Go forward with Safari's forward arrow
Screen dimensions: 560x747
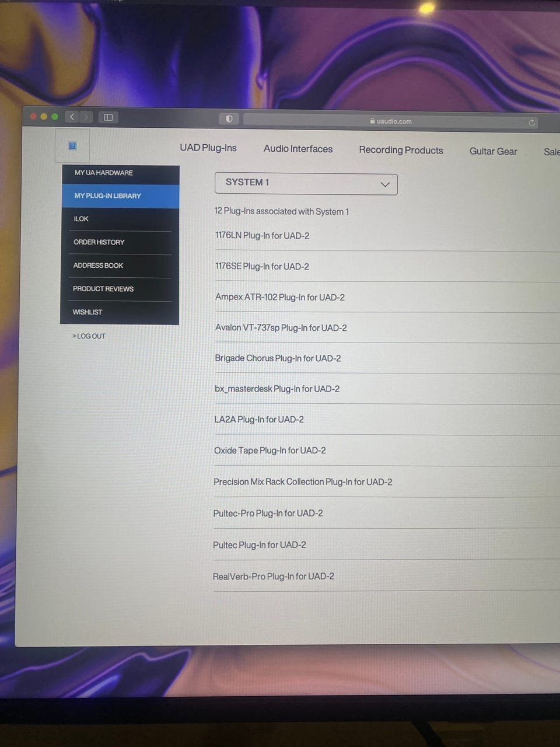click(x=86, y=117)
